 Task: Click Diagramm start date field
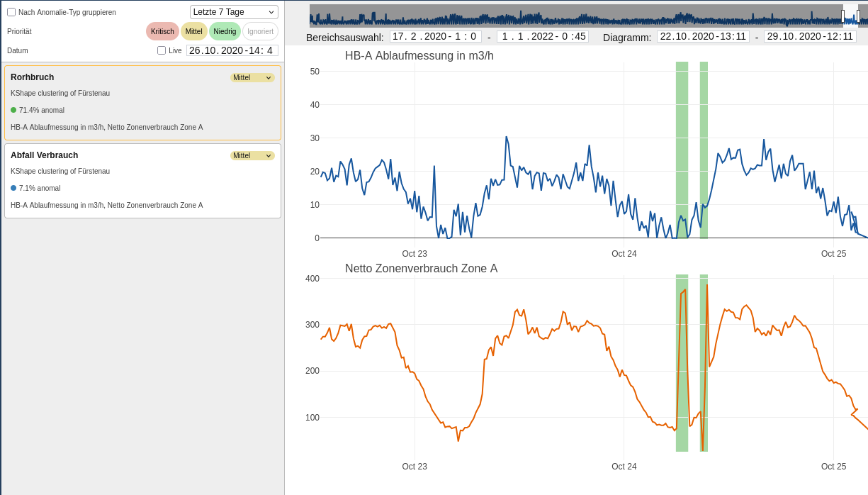[703, 37]
